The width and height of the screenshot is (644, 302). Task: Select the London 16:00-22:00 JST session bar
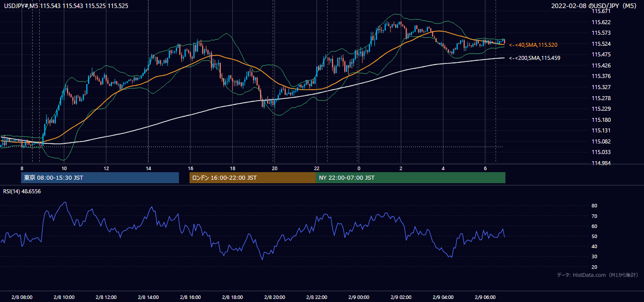coord(252,178)
